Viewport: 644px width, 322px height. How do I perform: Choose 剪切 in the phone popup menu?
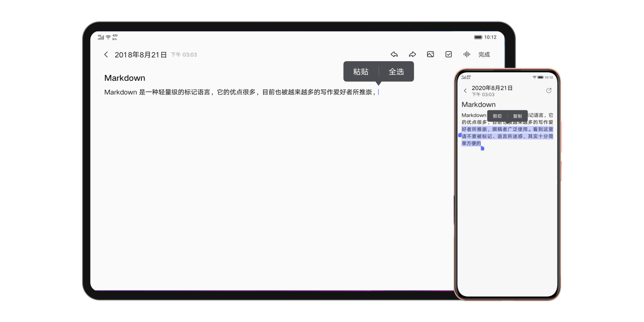(497, 116)
